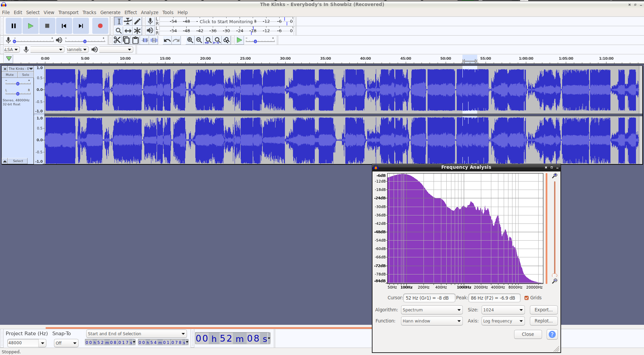Adjust the playback volume slider

(85, 41)
